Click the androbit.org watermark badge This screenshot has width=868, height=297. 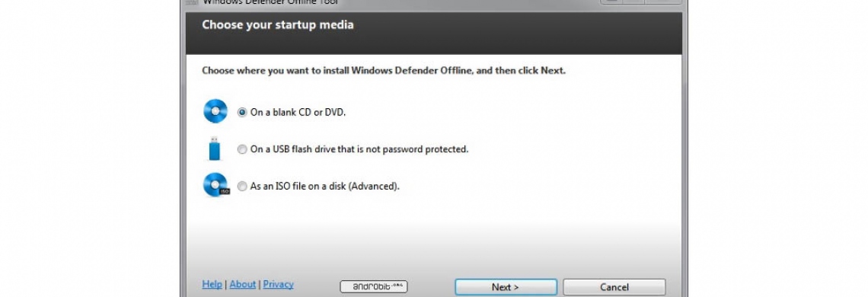coord(374,286)
